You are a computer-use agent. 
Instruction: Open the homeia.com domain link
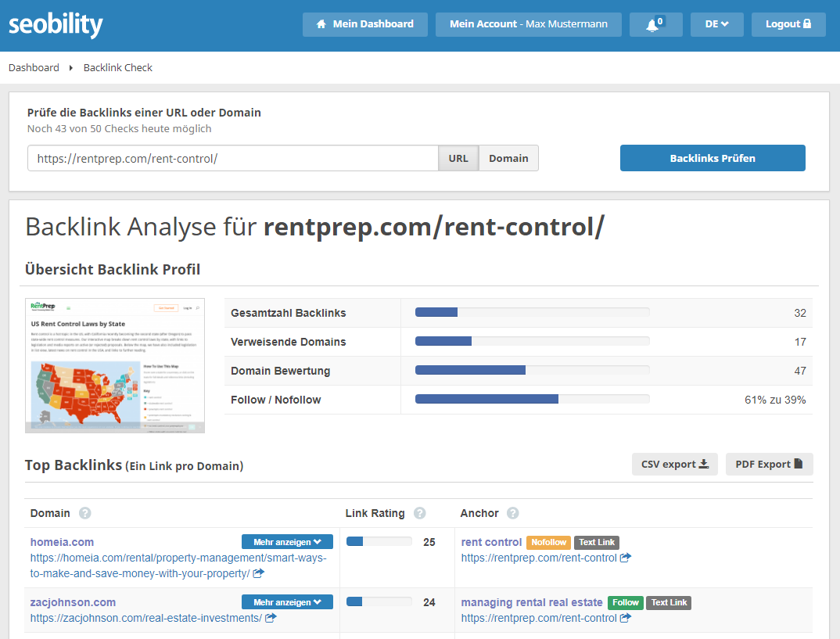click(x=62, y=542)
